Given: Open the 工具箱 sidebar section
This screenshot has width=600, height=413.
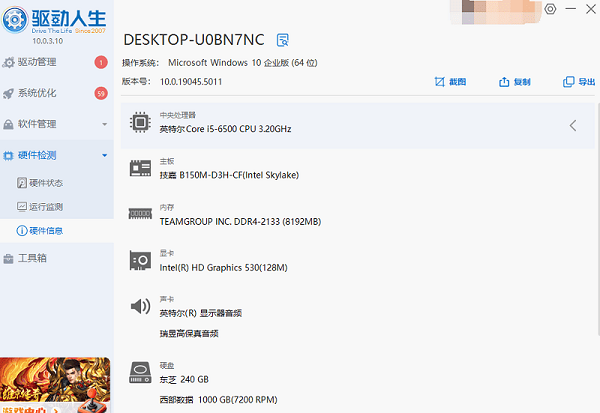Looking at the screenshot, I should pos(57,258).
